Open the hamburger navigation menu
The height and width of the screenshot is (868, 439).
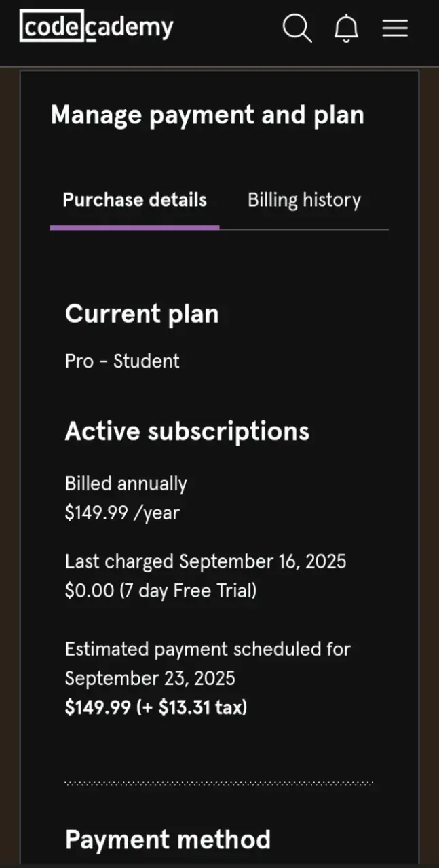pos(395,28)
